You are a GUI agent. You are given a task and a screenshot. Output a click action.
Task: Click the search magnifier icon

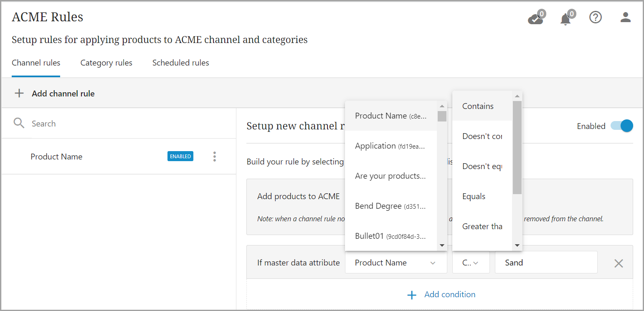click(19, 123)
